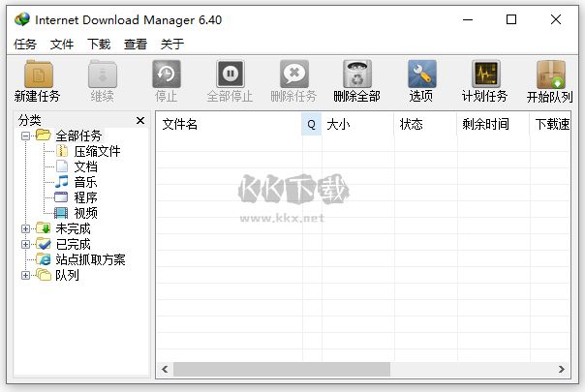Select 音乐 label in category tree
Viewport: 585px width, 392px height.
[85, 182]
